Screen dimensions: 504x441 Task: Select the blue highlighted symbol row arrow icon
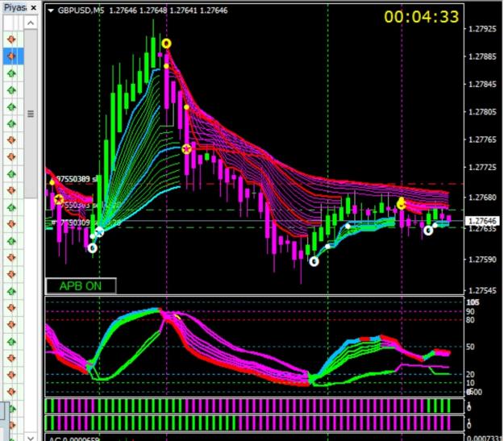(x=11, y=56)
